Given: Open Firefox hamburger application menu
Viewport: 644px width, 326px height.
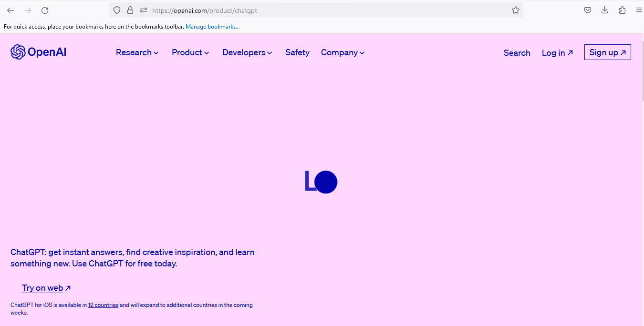Looking at the screenshot, I should pos(639,10).
